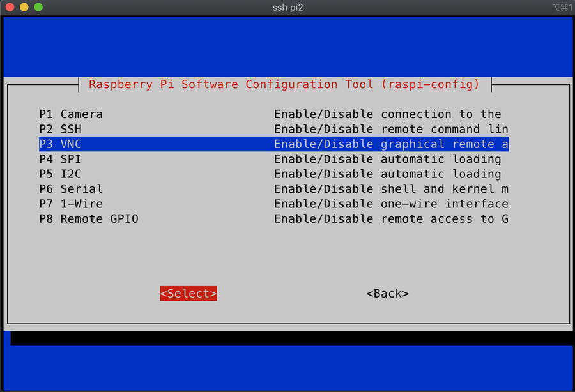Click 'Enable/Disable one-wire interface' description
Screen dimensions: 575x392
391,204
